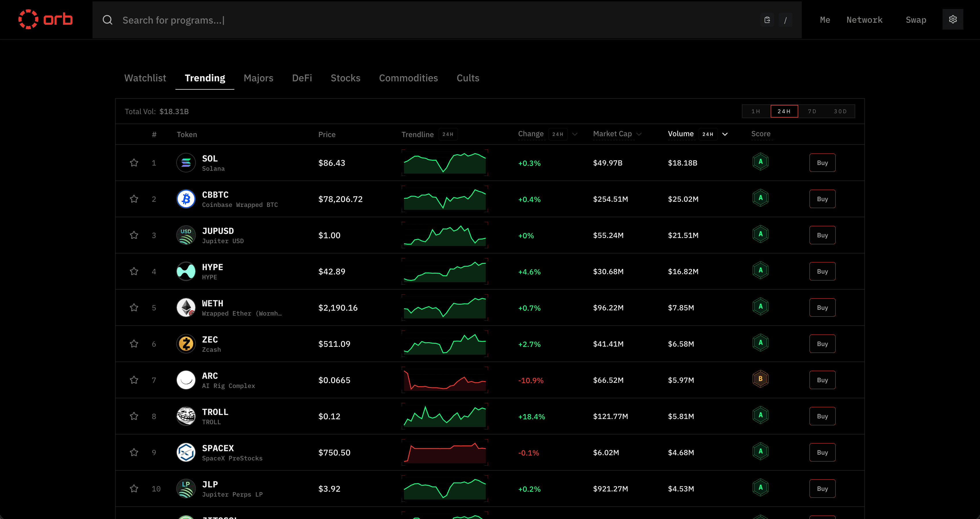Click the A score badge for CBBTC
This screenshot has width=980, height=519.
[x=761, y=198]
